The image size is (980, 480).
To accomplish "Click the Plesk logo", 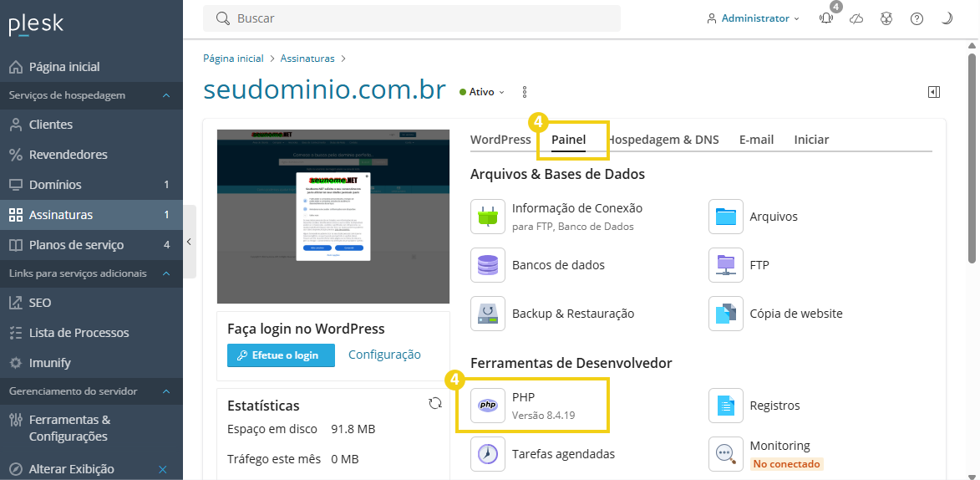I will tap(36, 24).
